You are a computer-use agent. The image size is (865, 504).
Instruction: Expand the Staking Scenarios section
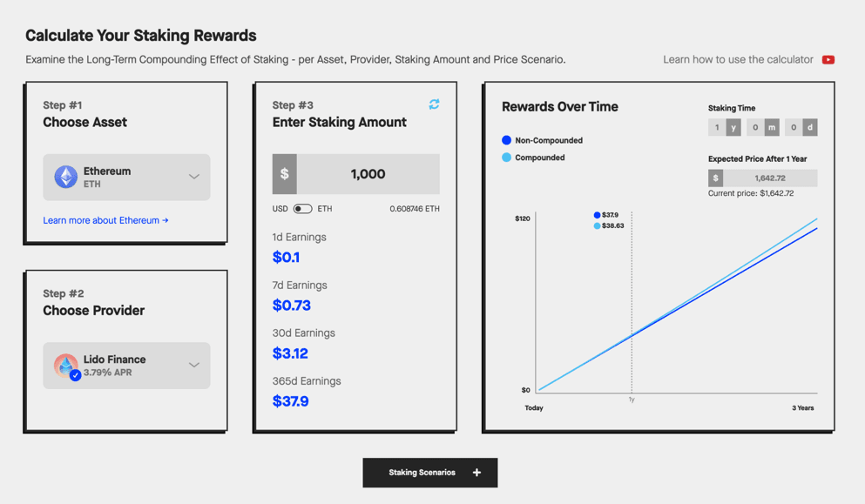click(429, 473)
